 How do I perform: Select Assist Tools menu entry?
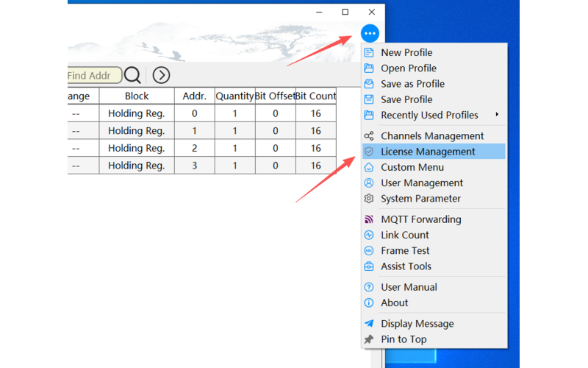click(x=434, y=266)
